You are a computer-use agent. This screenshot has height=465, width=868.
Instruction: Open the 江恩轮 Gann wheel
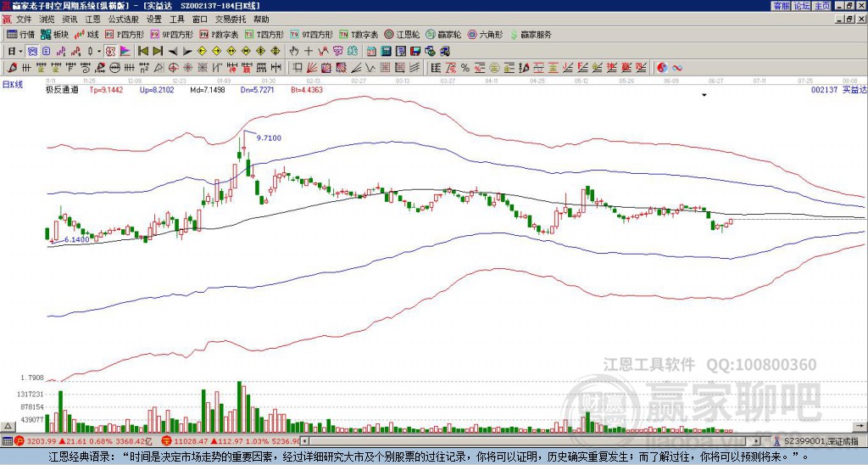tap(403, 34)
